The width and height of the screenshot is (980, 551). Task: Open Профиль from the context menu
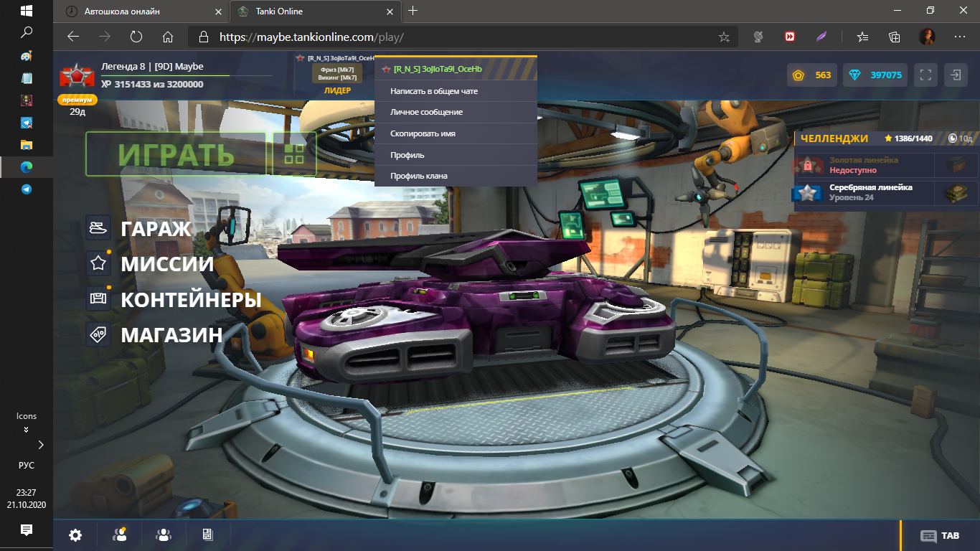[456, 155]
